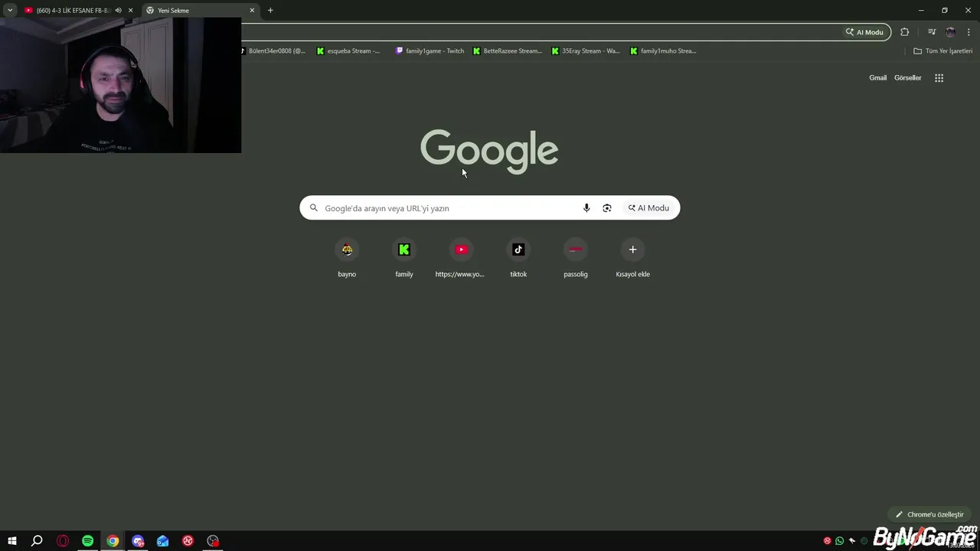Open the 35Eray Stream bookmark
The image size is (980, 551).
[586, 51]
